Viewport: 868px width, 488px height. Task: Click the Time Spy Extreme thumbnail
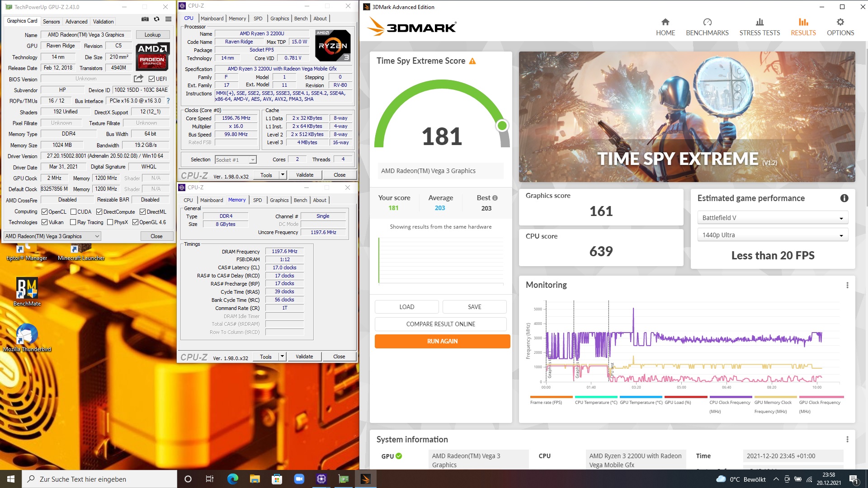(687, 117)
